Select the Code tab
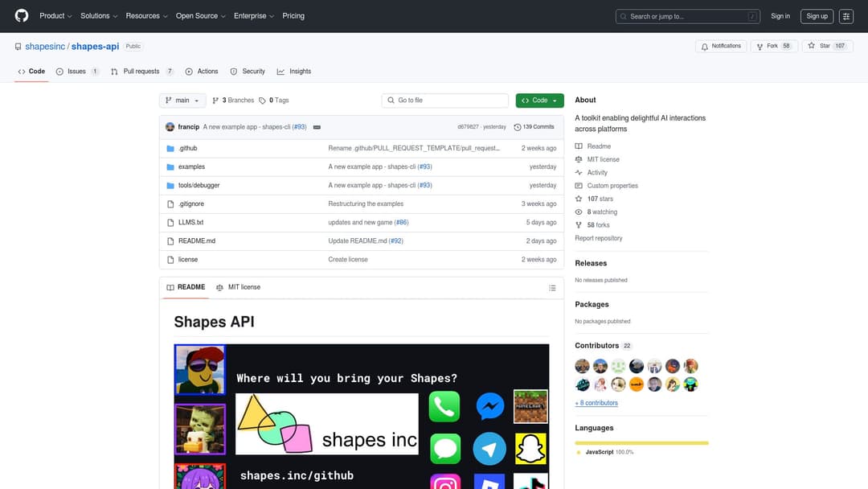The height and width of the screenshot is (489, 868). 31,72
